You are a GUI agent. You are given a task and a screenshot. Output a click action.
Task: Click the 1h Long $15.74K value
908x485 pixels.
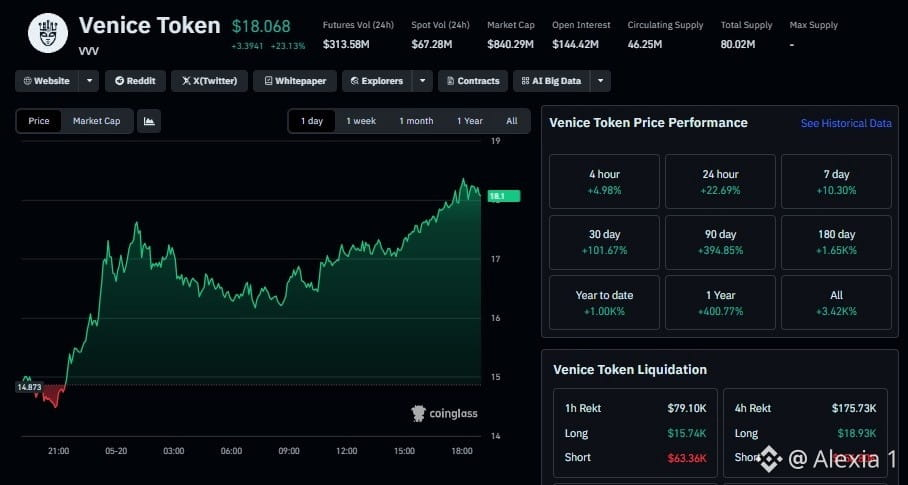pyautogui.click(x=687, y=433)
